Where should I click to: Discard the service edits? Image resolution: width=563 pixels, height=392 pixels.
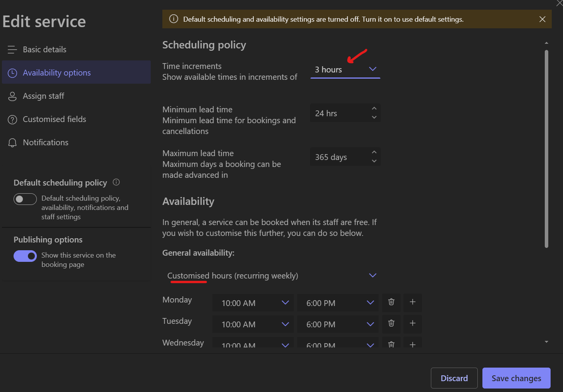pos(454,378)
